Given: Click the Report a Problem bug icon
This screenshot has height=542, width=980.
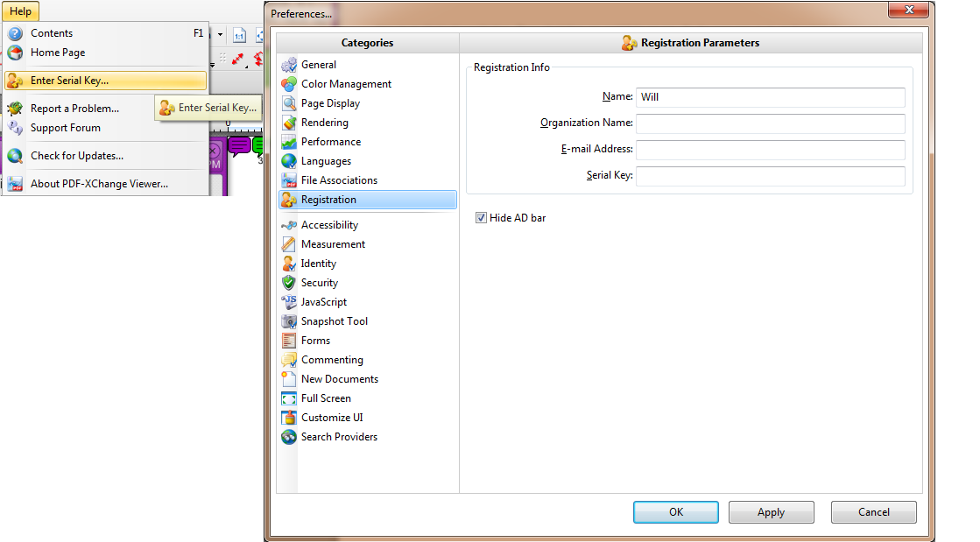Looking at the screenshot, I should click(x=15, y=109).
